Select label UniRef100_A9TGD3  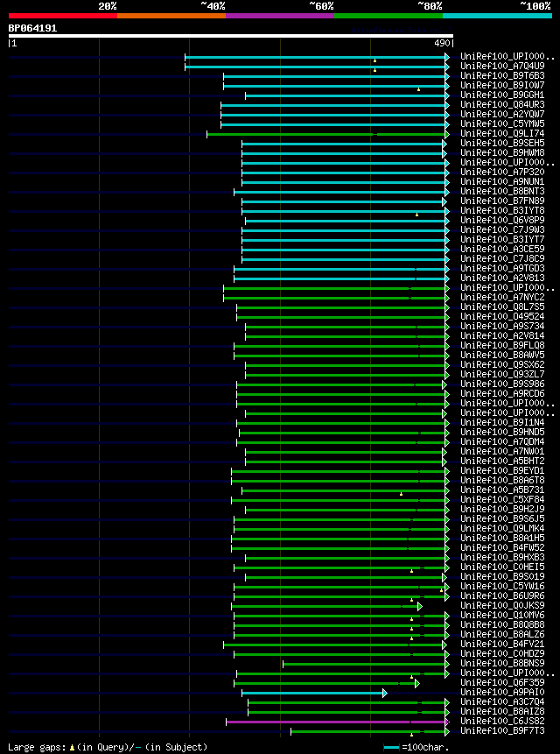click(502, 268)
